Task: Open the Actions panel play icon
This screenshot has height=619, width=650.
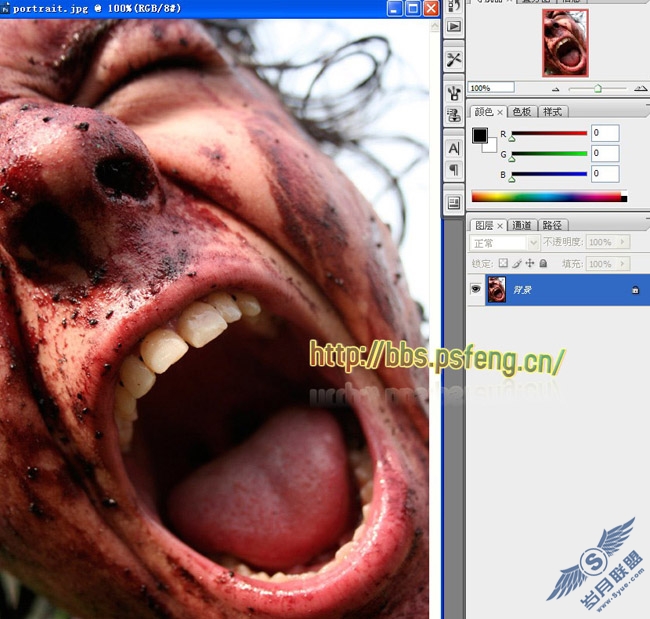Action: [x=454, y=27]
